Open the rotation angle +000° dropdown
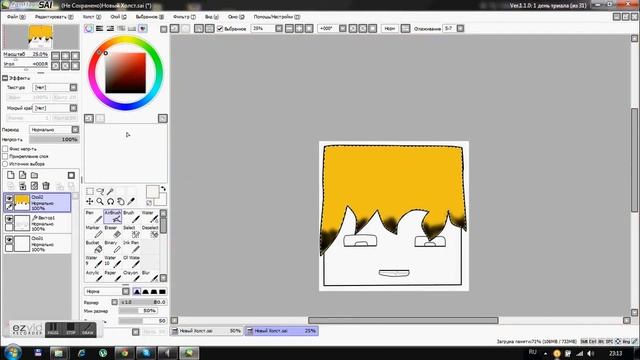Image resolution: width=640 pixels, height=360 pixels. (x=342, y=29)
